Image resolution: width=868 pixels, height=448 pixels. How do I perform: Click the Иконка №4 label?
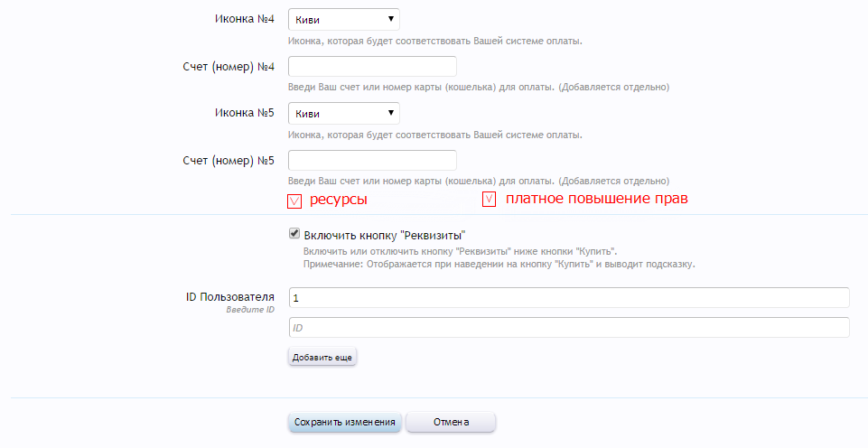[244, 19]
